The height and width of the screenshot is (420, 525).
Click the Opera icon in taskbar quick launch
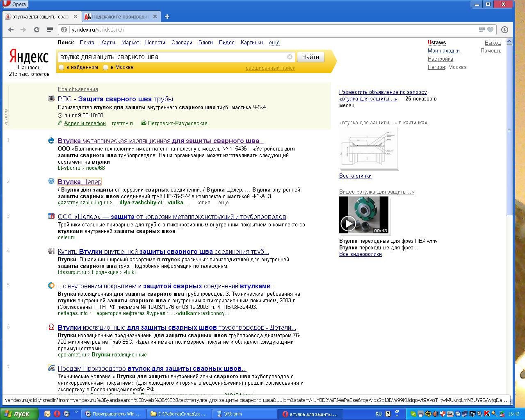click(57, 414)
